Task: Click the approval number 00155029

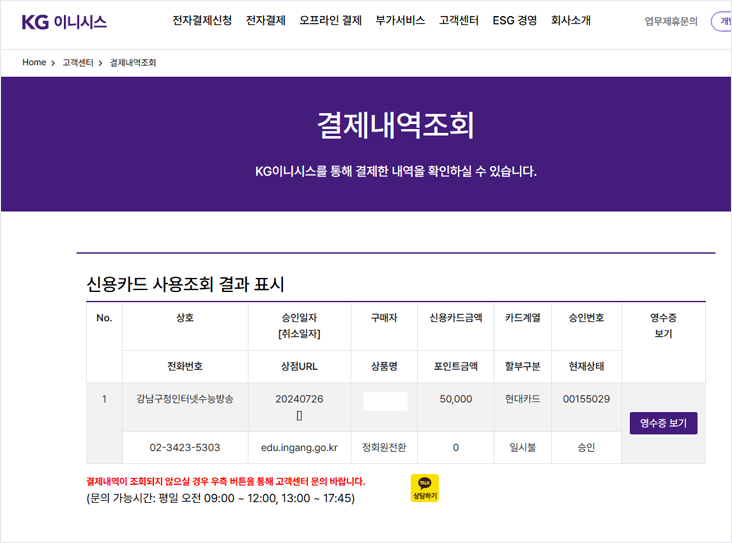Action: click(x=586, y=399)
